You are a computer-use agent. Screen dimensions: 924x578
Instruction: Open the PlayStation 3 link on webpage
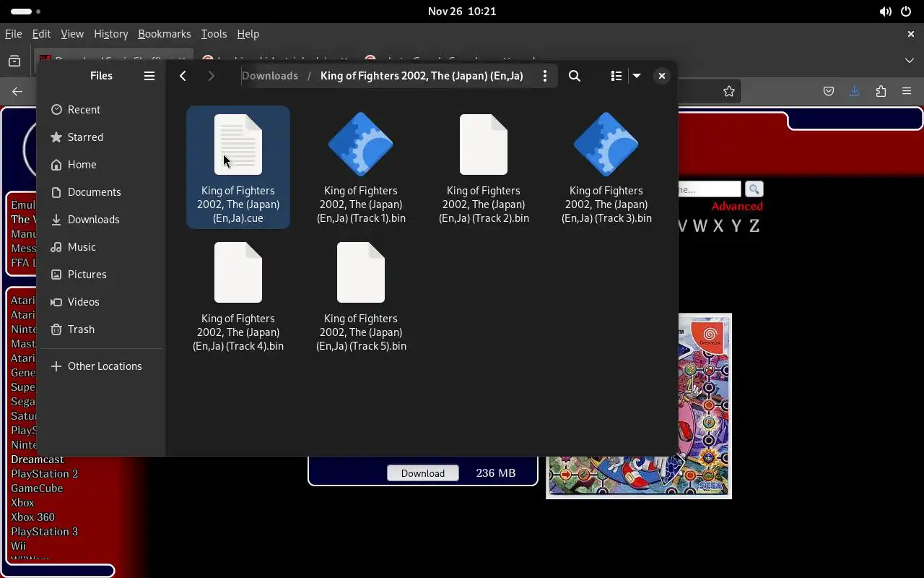(44, 532)
